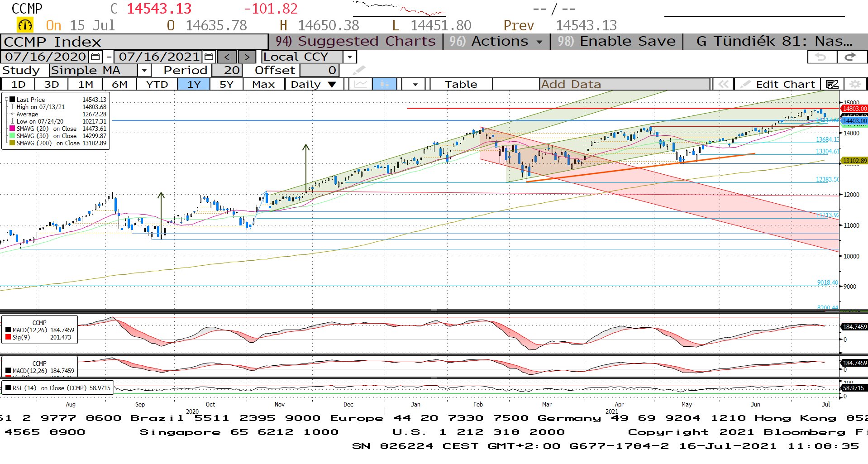Select the Max range tab
The image size is (868, 464).
click(263, 84)
